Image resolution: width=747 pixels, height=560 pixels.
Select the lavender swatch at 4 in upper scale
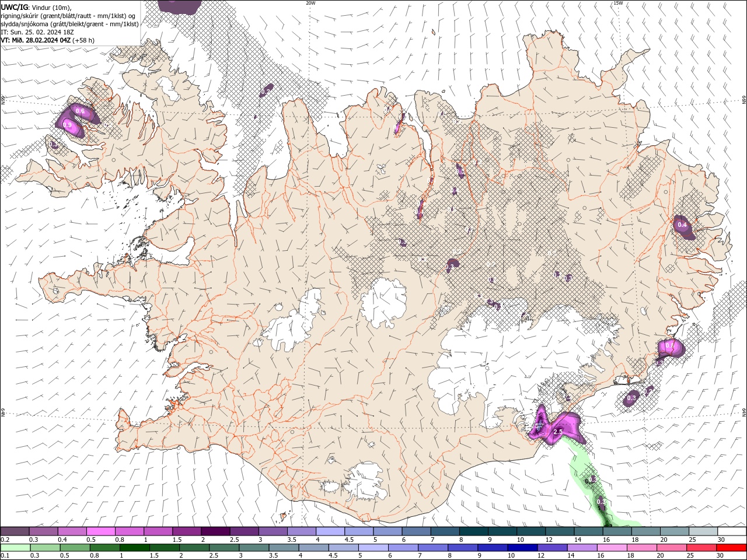[x=330, y=531]
